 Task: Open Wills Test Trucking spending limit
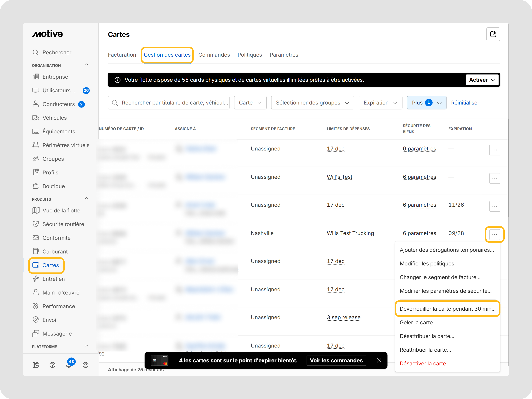pos(350,234)
